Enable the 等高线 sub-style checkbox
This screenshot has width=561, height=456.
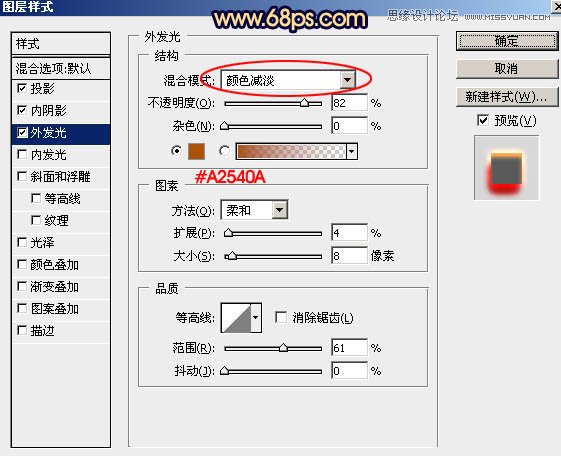click(36, 198)
